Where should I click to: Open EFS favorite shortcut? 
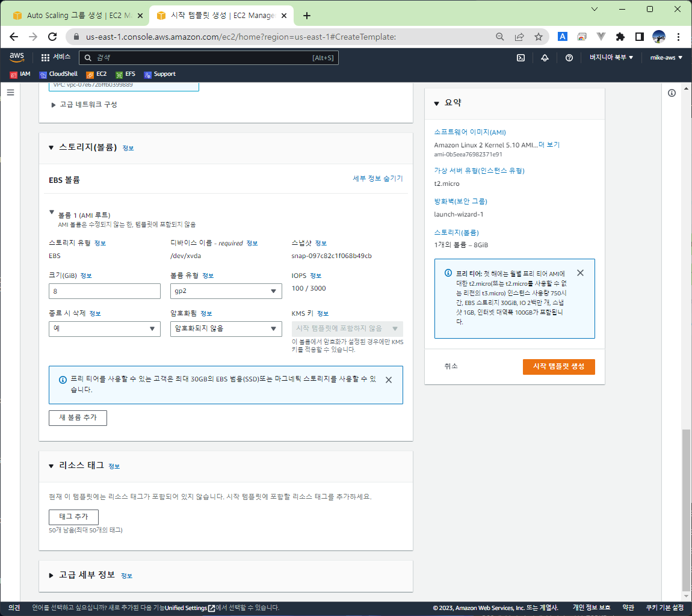(125, 74)
